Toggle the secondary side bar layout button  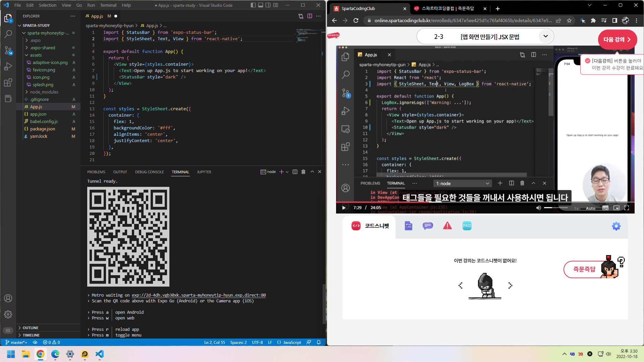268,5
